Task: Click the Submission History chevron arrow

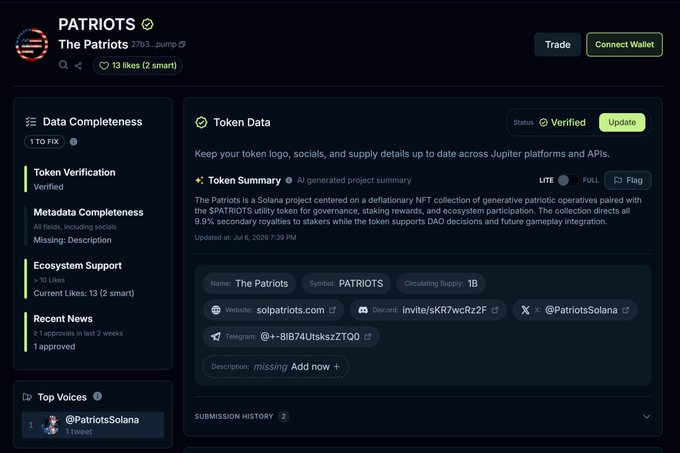Action: (646, 417)
